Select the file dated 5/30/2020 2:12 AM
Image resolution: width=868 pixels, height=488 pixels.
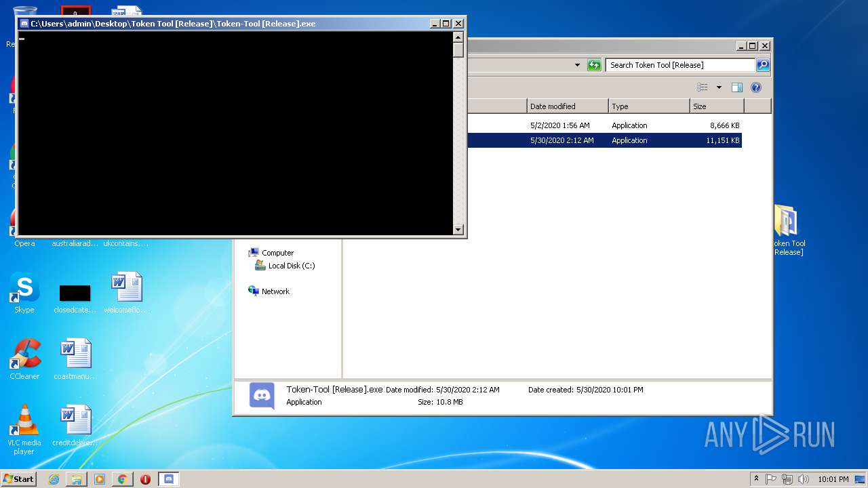point(562,140)
